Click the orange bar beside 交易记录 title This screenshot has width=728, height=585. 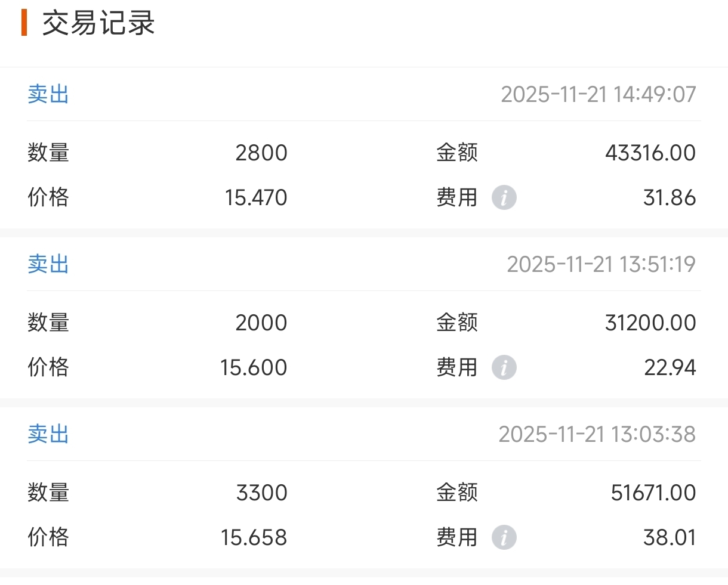click(24, 23)
